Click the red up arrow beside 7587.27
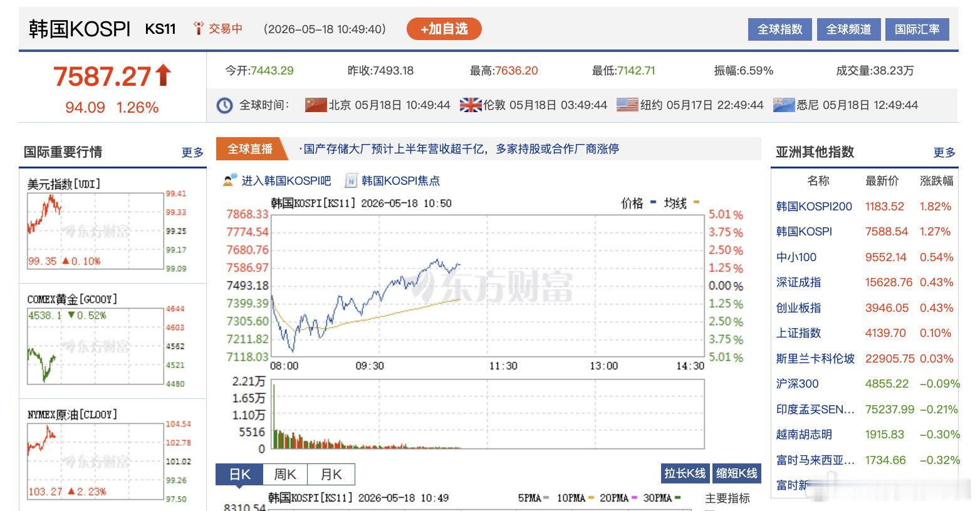980x511 pixels. point(163,75)
